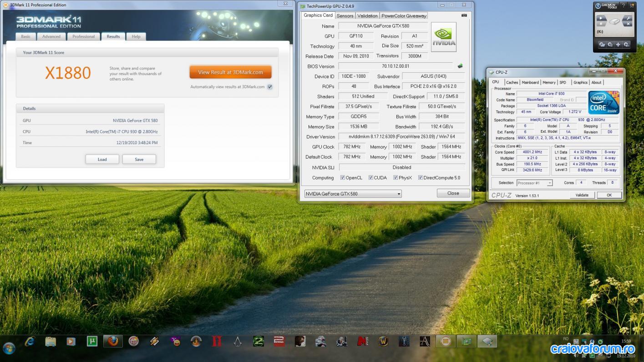Switch to GPU-Z taskbar button
The width and height of the screenshot is (644, 362).
click(x=467, y=341)
